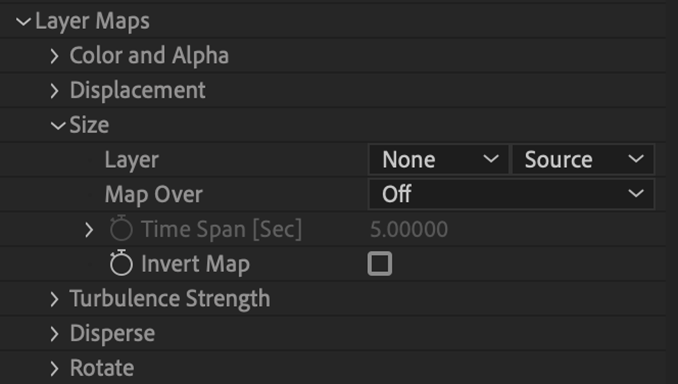Expand the Disperse group
Image resolution: width=678 pixels, height=384 pixels.
(54, 334)
